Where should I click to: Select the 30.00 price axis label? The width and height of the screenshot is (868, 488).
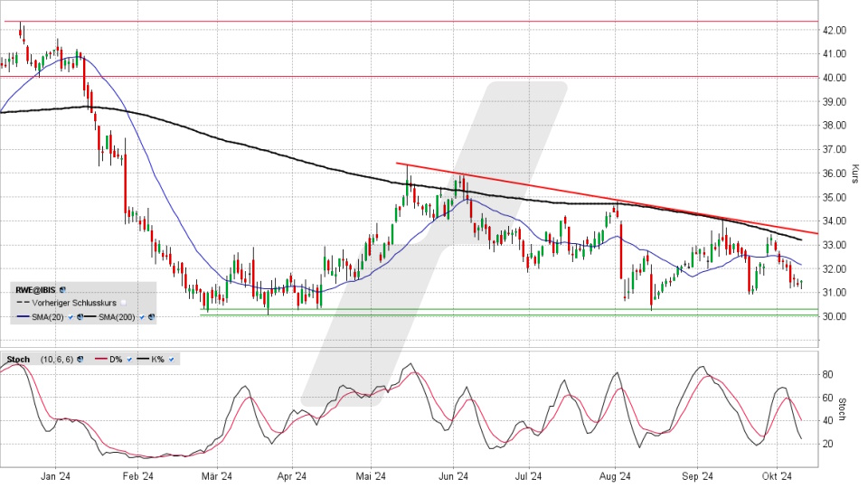point(834,316)
